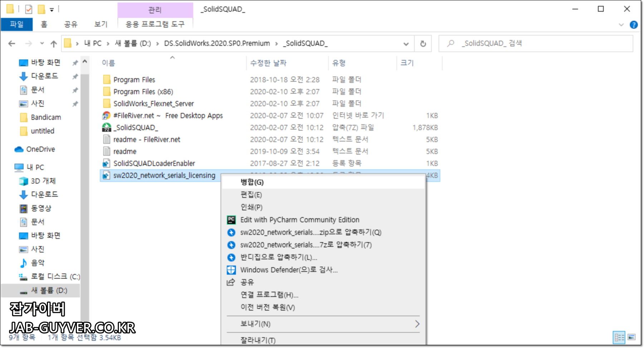Open the Customize Quick Access Toolbar dropdown

(52, 10)
